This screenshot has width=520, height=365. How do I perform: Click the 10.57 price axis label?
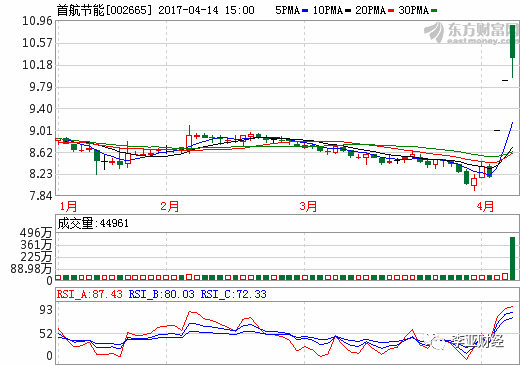[x=37, y=43]
